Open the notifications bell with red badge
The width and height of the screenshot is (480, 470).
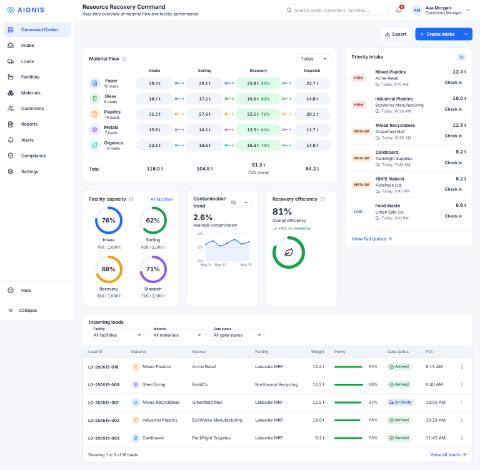(399, 10)
